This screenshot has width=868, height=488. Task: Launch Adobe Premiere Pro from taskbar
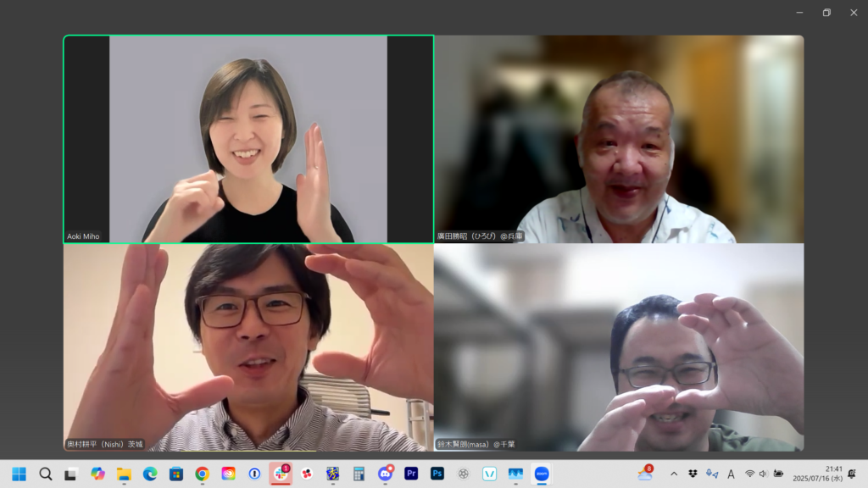pyautogui.click(x=411, y=474)
